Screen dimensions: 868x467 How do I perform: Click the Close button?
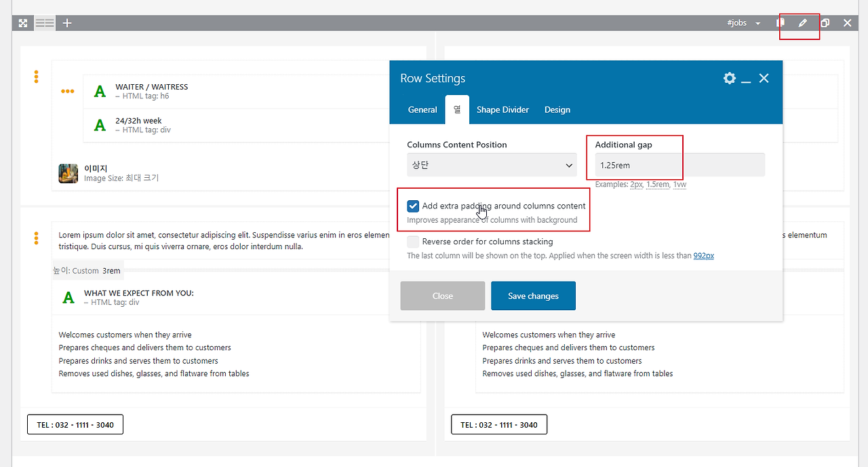tap(443, 296)
